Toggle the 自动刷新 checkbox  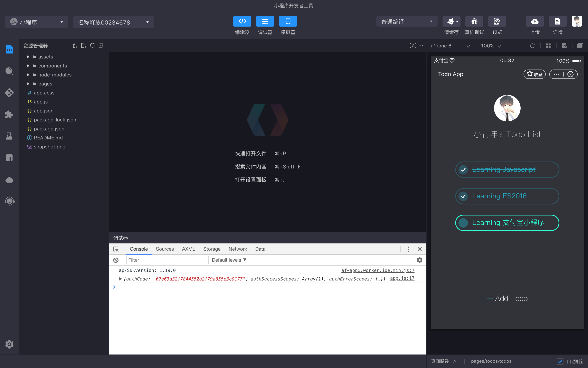click(x=560, y=361)
